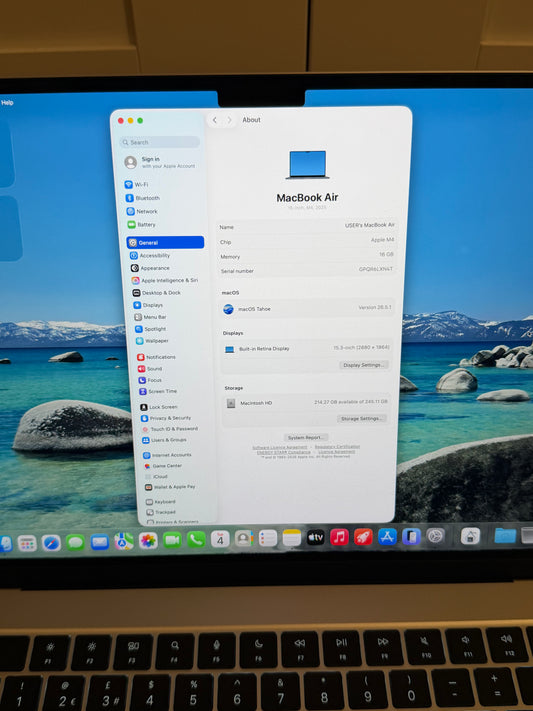Open Apple TV from the Dock
The image size is (533, 711).
tap(316, 538)
